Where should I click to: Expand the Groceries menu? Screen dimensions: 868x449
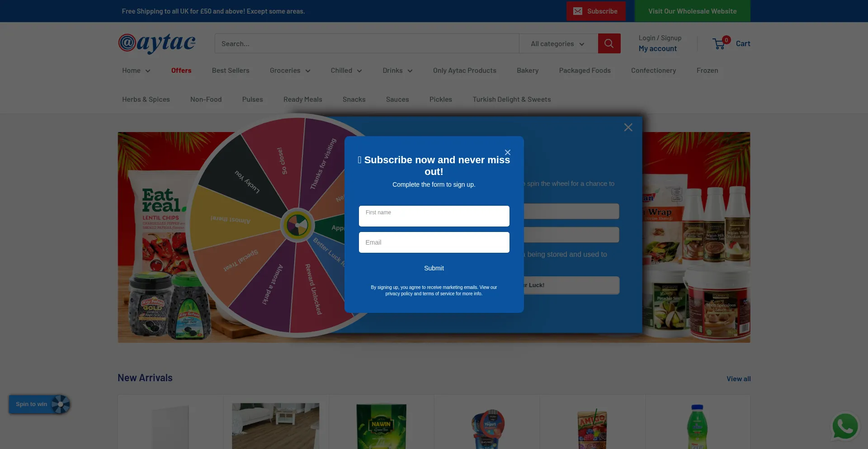tap(290, 71)
